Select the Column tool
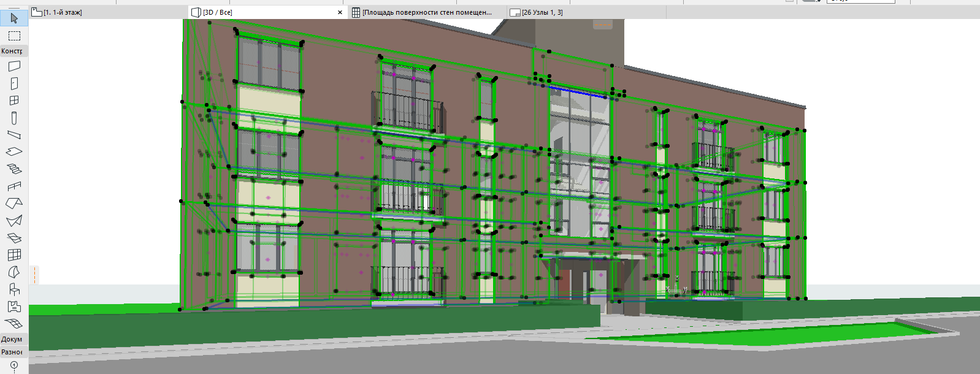Viewport: 980px width, 374px height. pos(14,118)
